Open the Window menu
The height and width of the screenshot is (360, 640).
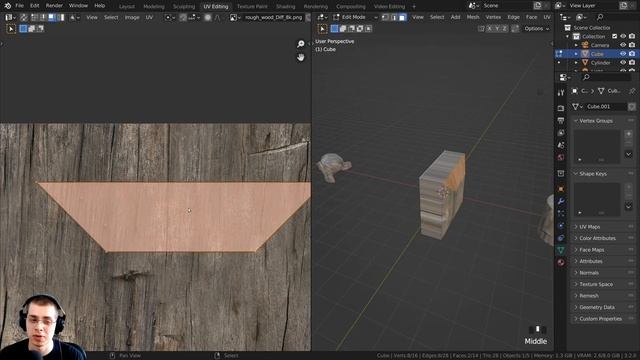78,6
